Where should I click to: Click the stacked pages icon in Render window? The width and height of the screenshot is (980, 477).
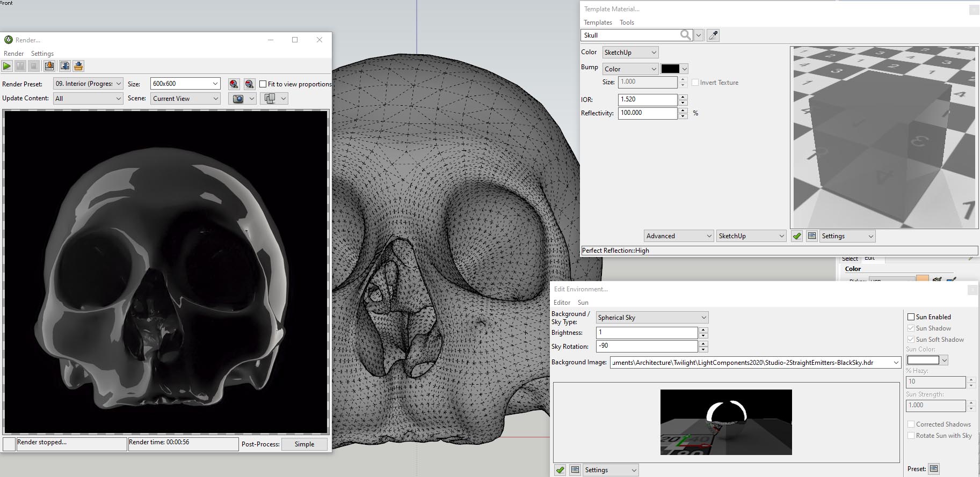270,99
